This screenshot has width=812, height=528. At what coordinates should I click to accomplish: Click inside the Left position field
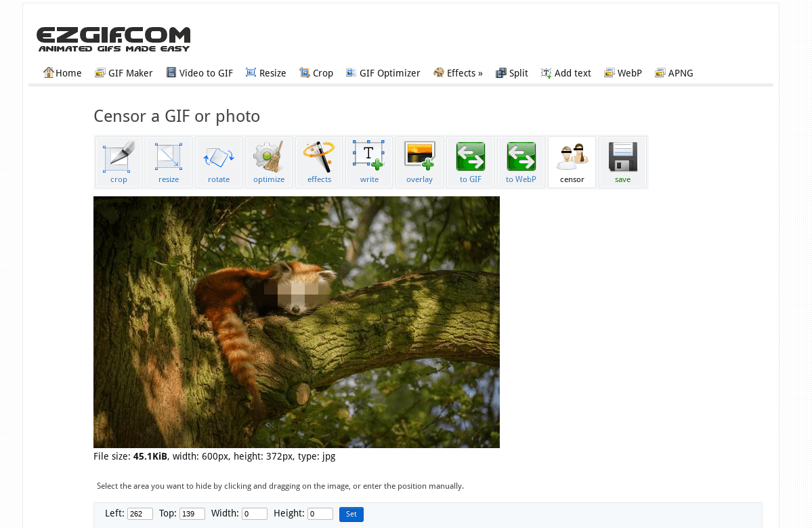[x=140, y=514]
